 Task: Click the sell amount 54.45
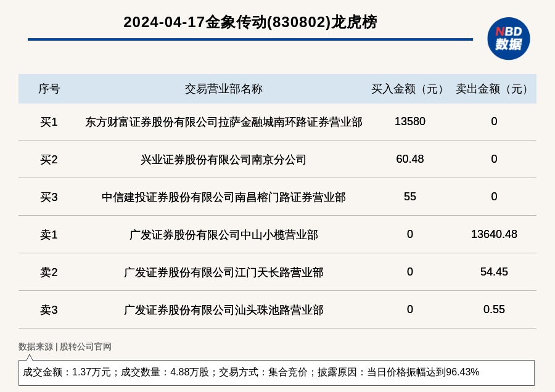494,271
